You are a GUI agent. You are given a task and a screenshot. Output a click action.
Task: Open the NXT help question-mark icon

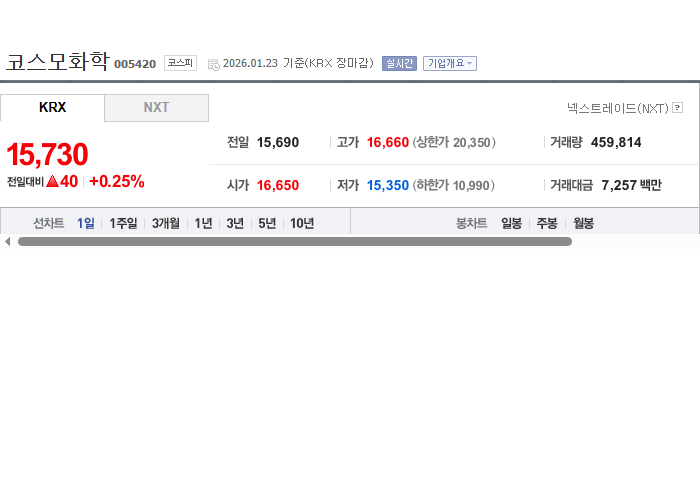677,108
